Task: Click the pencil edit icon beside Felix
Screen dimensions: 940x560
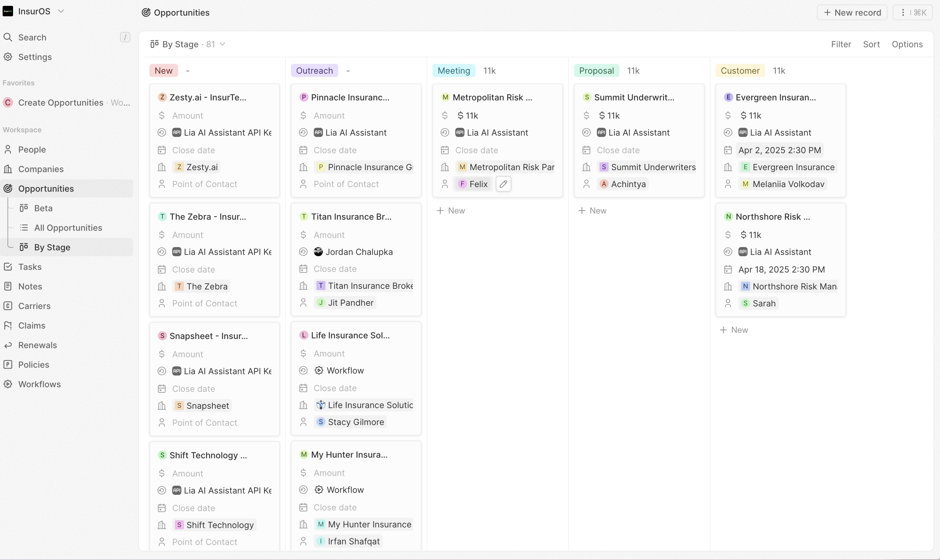Action: pyautogui.click(x=503, y=184)
